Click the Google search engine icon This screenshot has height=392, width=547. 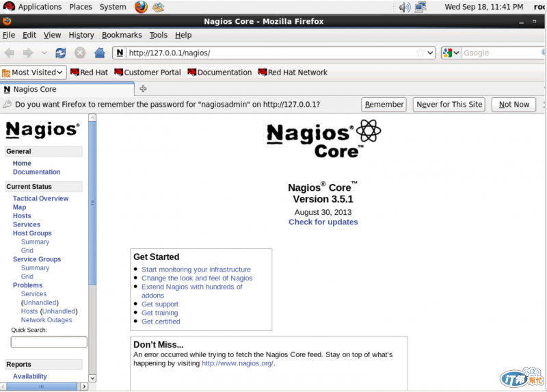447,53
